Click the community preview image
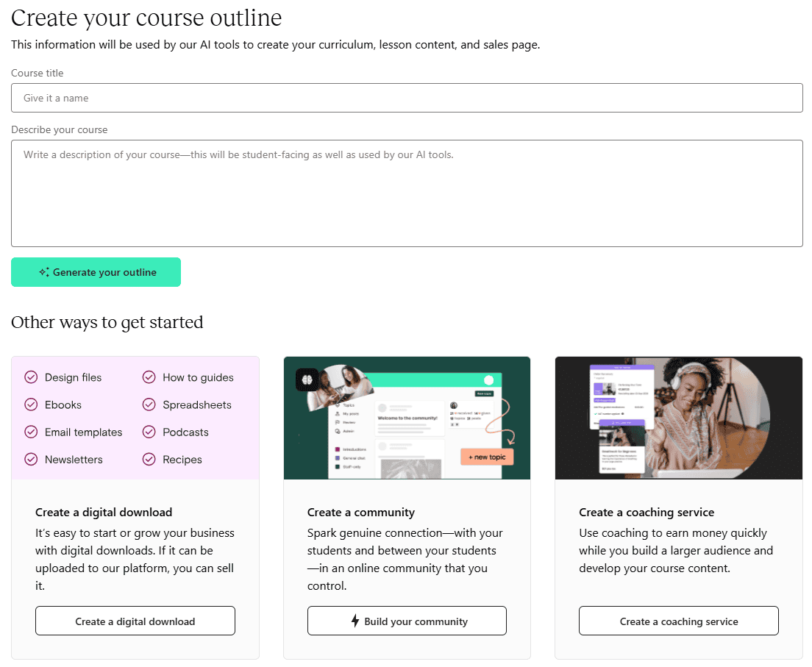Viewport: 812px width, 667px height. click(x=407, y=418)
